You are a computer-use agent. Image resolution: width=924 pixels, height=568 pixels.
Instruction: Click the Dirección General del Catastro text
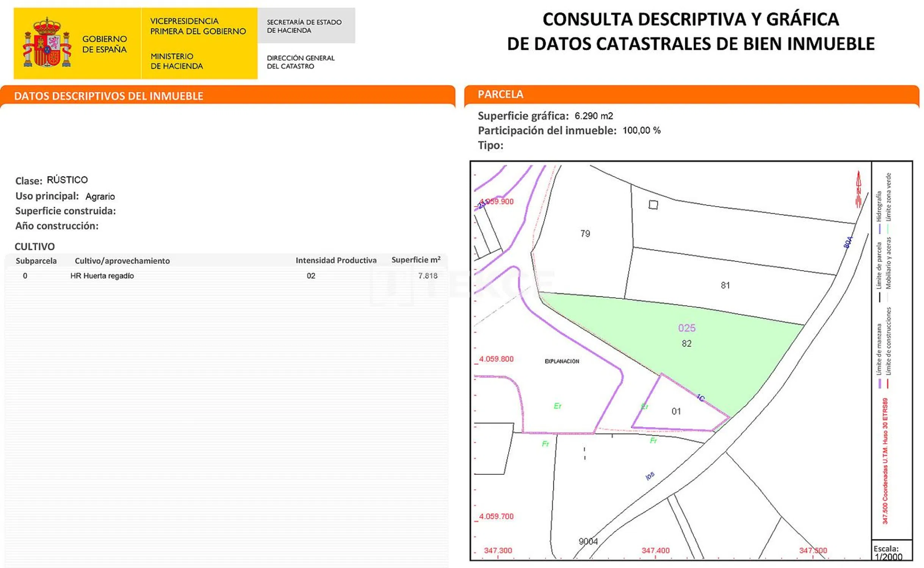click(x=300, y=62)
